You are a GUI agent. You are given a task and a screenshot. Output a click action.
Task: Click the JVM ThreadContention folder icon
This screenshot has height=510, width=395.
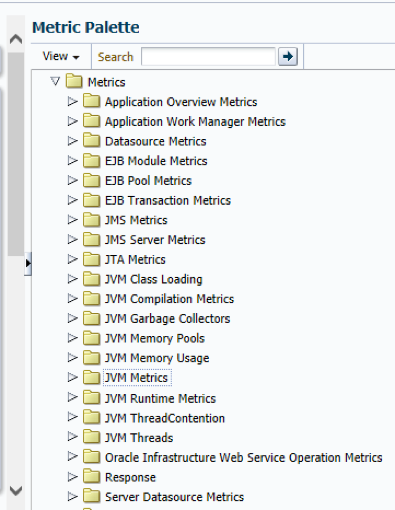91,417
